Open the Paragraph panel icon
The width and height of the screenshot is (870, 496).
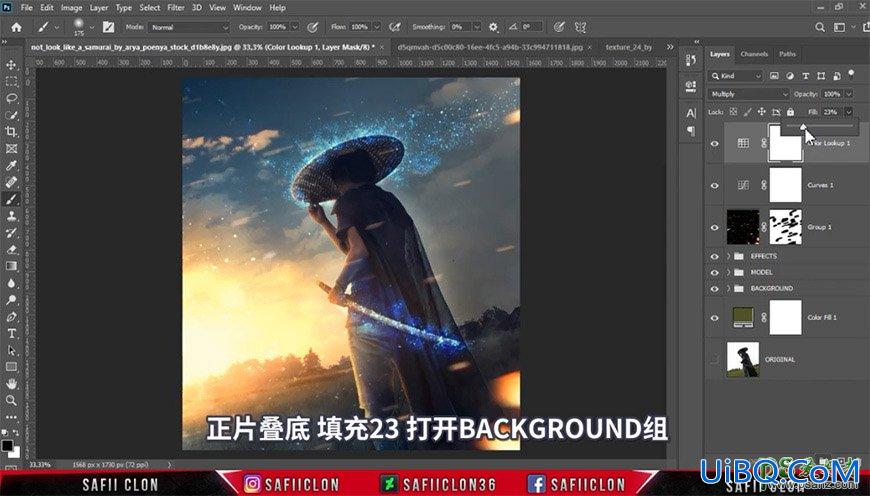691,131
